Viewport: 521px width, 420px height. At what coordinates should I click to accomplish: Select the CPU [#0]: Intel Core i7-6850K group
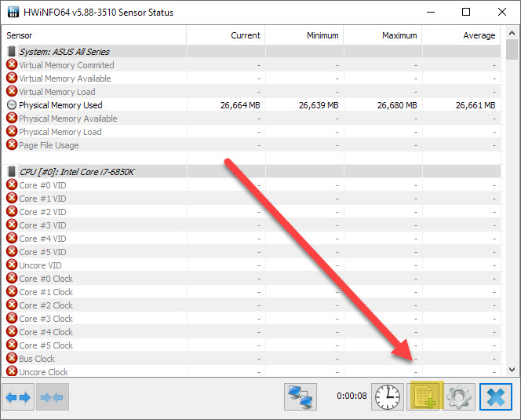click(253, 172)
